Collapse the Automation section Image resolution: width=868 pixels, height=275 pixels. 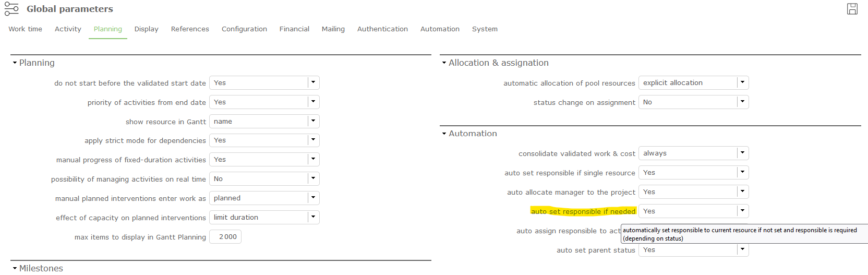click(444, 134)
